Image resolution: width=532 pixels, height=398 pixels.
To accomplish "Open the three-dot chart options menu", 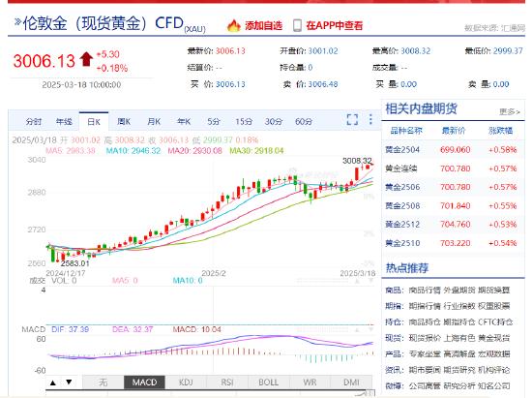I will coord(370,119).
